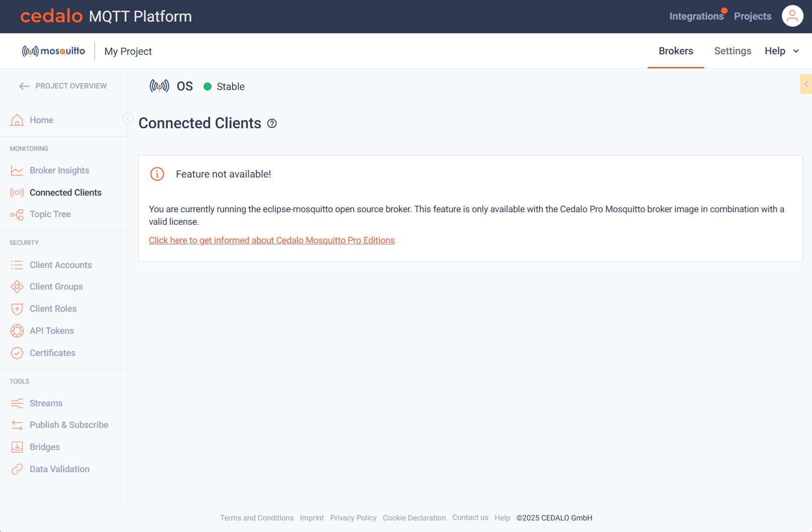
Task: Expand the right side panel tab
Action: point(806,84)
